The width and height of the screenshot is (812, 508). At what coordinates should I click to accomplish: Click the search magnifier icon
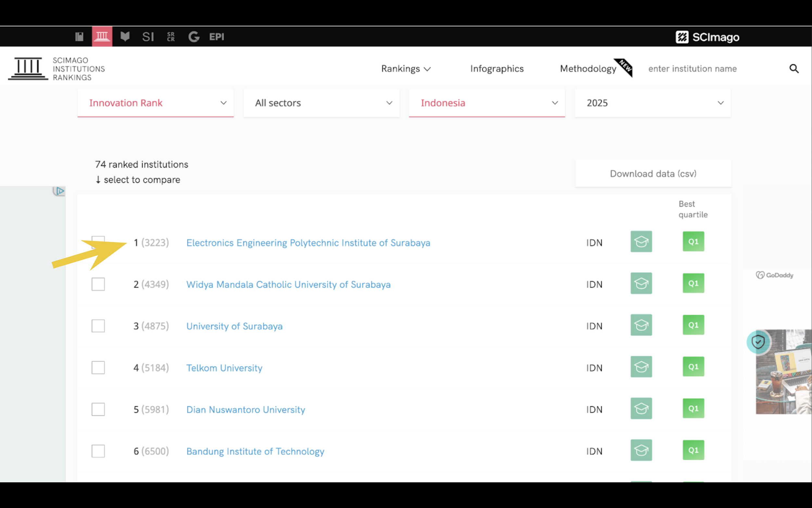pos(793,69)
